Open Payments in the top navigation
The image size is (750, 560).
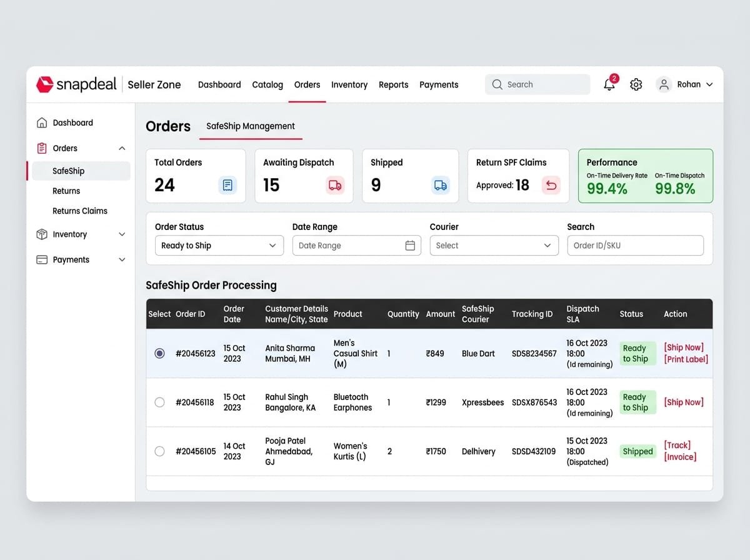tap(439, 84)
